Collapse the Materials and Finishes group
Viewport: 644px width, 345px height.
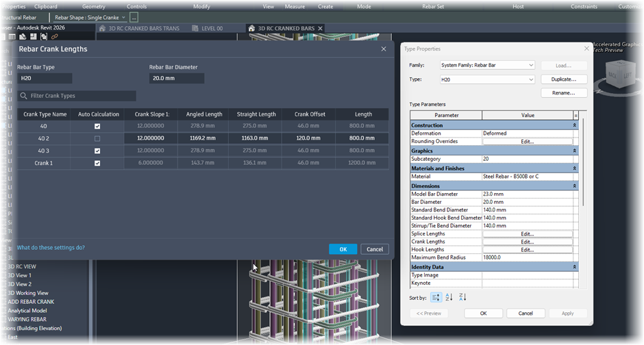[x=575, y=168]
